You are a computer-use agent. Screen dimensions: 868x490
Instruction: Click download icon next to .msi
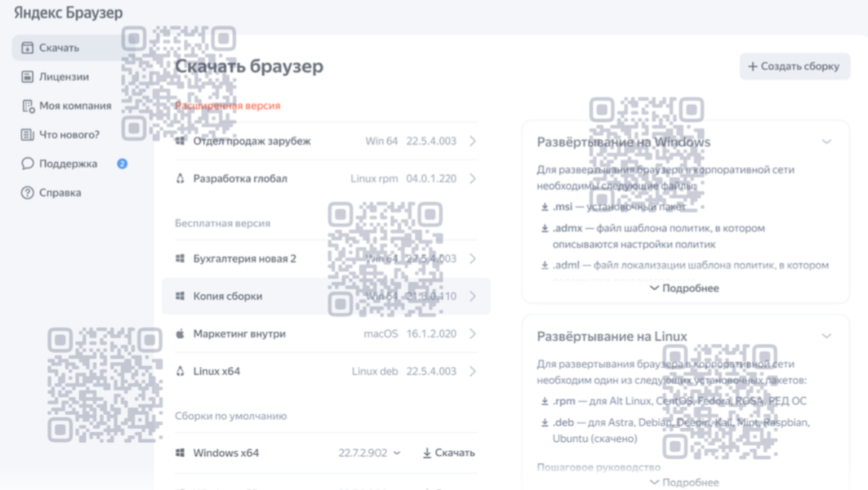point(545,207)
